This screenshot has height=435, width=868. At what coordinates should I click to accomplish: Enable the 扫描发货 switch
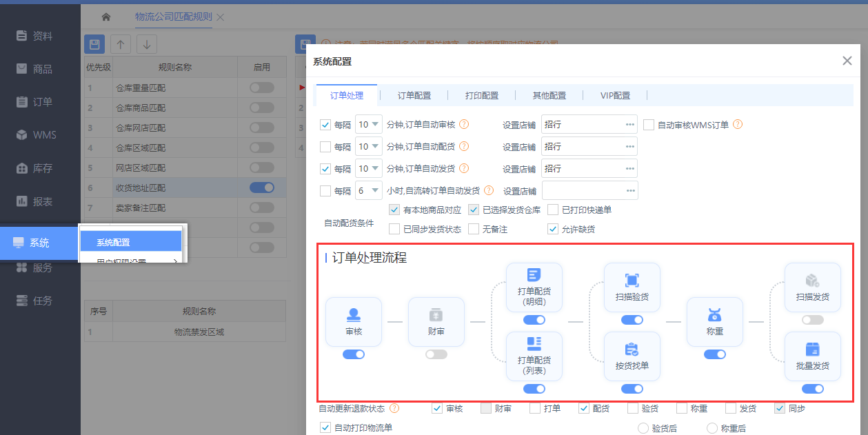pos(813,320)
